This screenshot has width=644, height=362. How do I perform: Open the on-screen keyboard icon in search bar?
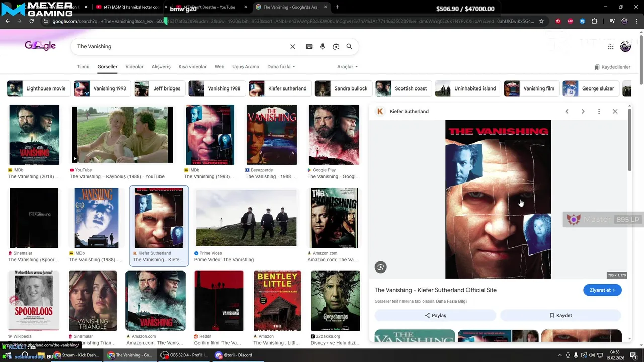(x=309, y=46)
